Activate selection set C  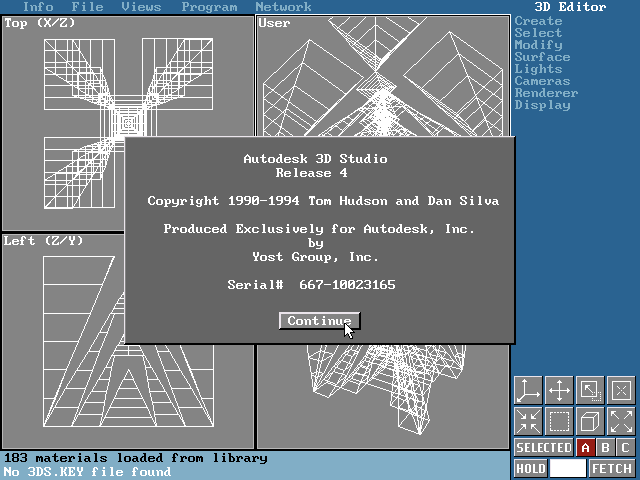[625, 448]
